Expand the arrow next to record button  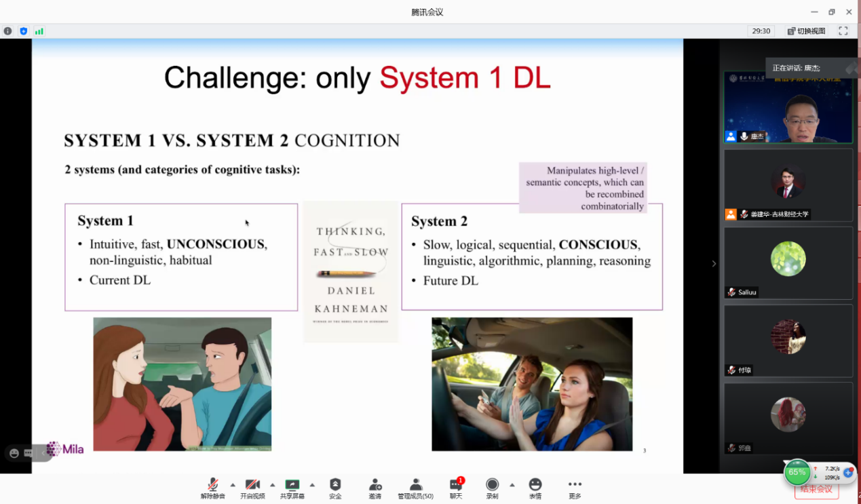(x=512, y=485)
